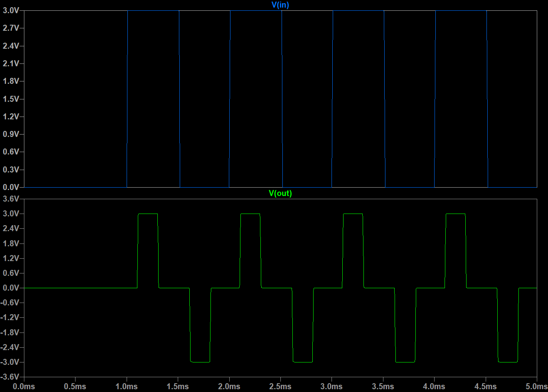Click the V(in) trace label
Screen dimensions: 548x392
pos(280,5)
